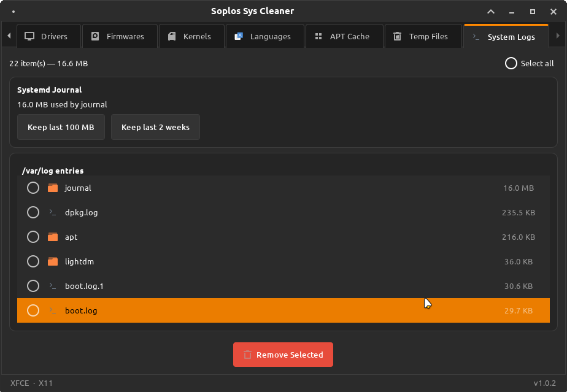The height and width of the screenshot is (392, 567).
Task: Click the apt folder icon
Action: click(53, 237)
